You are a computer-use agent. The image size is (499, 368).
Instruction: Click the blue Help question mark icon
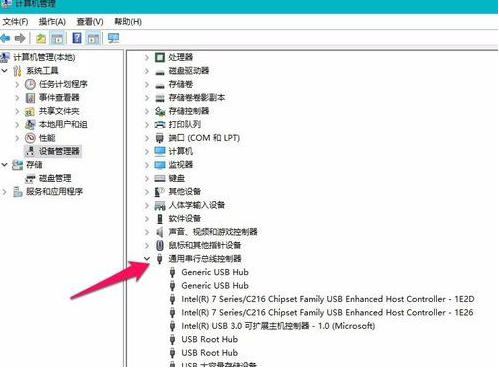tap(77, 38)
